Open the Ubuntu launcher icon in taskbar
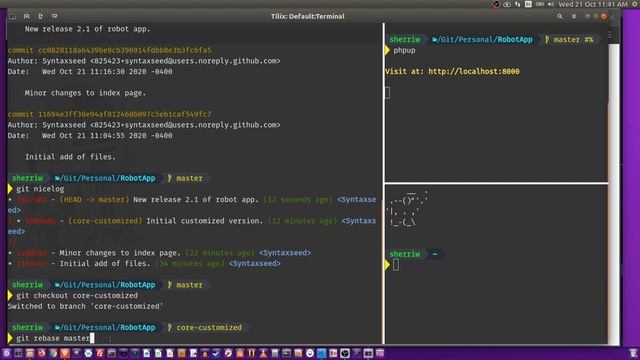Image resolution: width=640 pixels, height=360 pixels. (x=7, y=353)
